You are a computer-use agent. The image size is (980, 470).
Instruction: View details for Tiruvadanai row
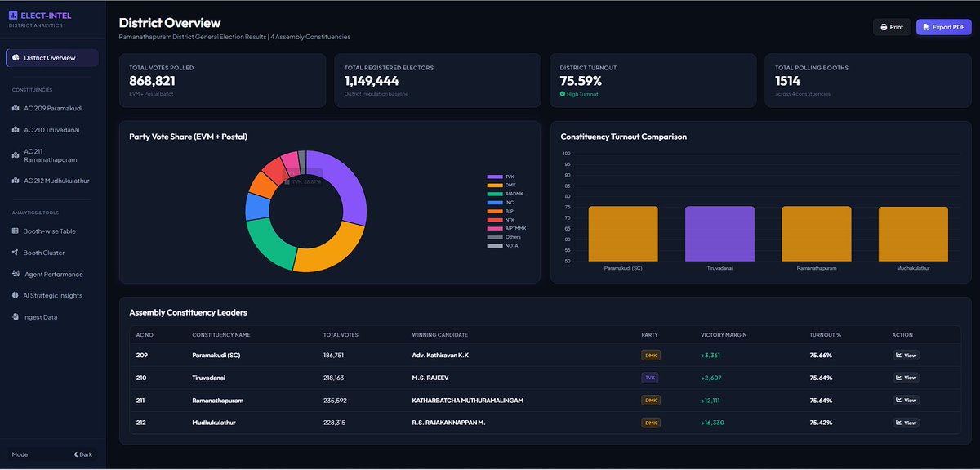(x=906, y=378)
